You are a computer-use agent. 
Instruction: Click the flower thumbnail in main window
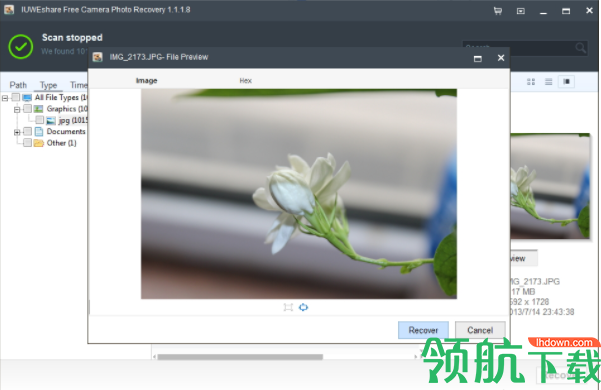550,187
